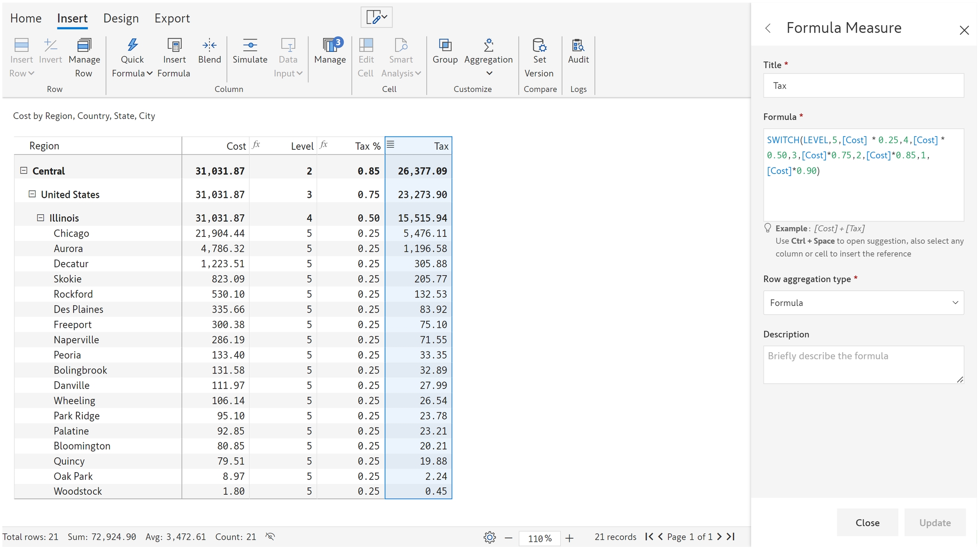Click the zoom in plus button
Viewport: 980px width, 550px height.
pyautogui.click(x=569, y=538)
